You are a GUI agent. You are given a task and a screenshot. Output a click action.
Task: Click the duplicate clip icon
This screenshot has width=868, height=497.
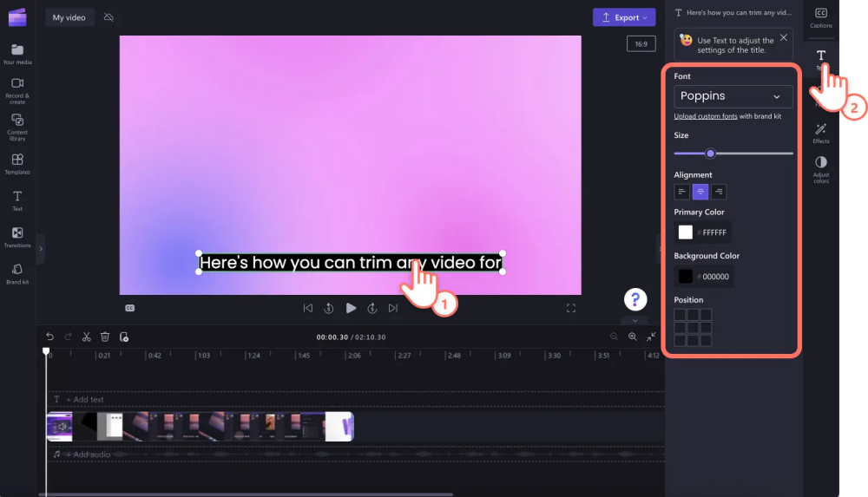click(123, 337)
